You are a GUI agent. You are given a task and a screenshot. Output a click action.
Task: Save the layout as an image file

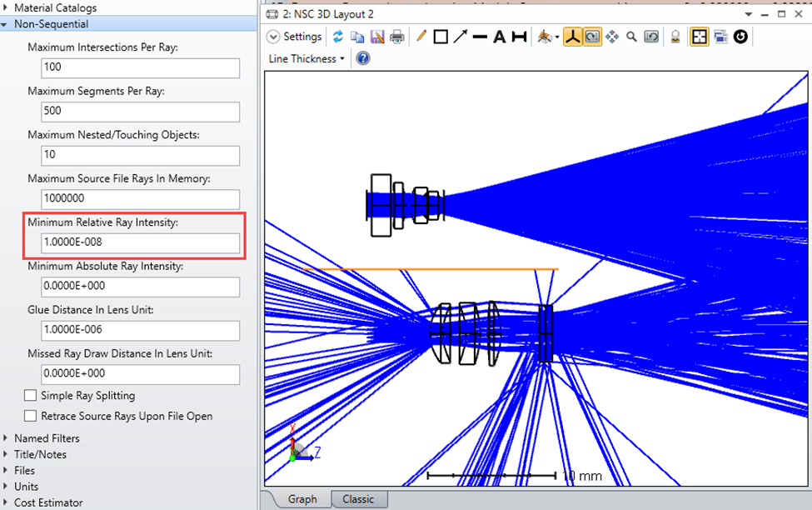[x=376, y=36]
